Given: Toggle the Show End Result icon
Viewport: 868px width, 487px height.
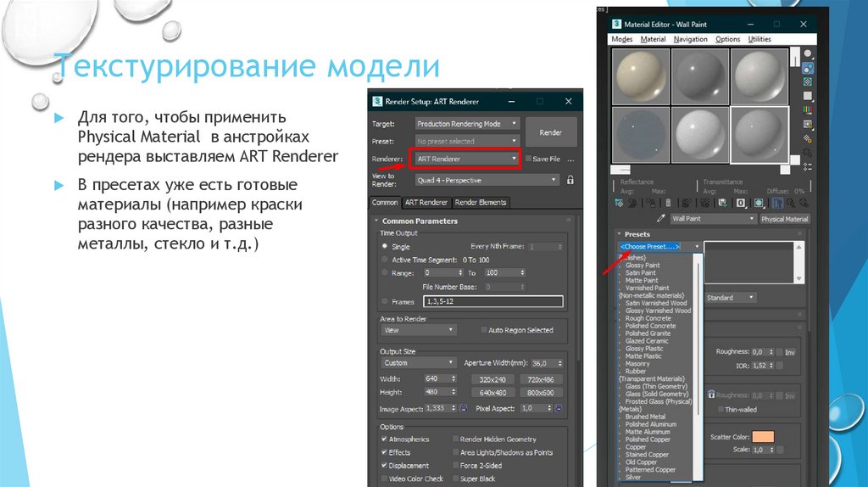Looking at the screenshot, I should point(778,203).
